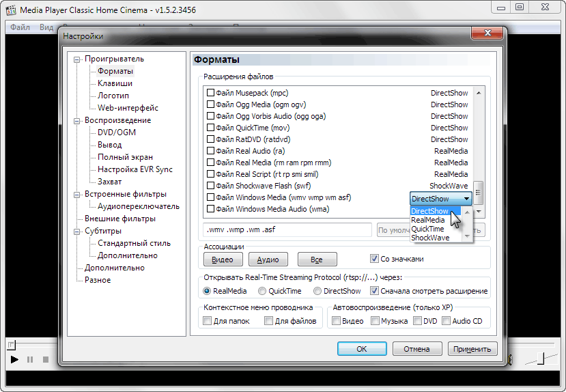
Task: Click the Видео associations button
Action: tap(223, 260)
